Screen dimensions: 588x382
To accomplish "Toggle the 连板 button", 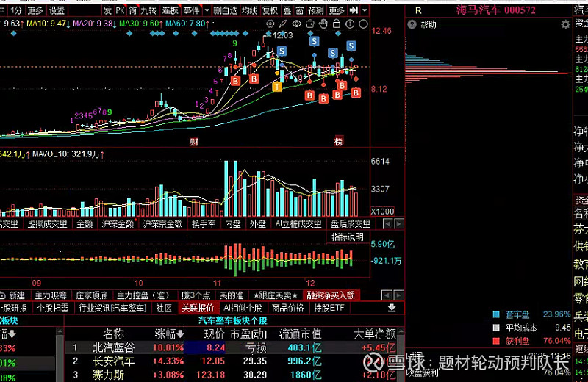I will (170, 10).
